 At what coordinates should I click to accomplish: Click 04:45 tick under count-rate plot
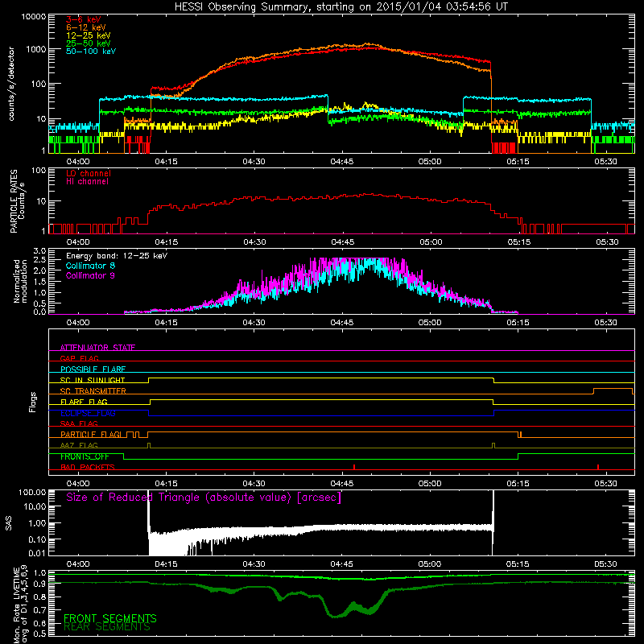342,162
